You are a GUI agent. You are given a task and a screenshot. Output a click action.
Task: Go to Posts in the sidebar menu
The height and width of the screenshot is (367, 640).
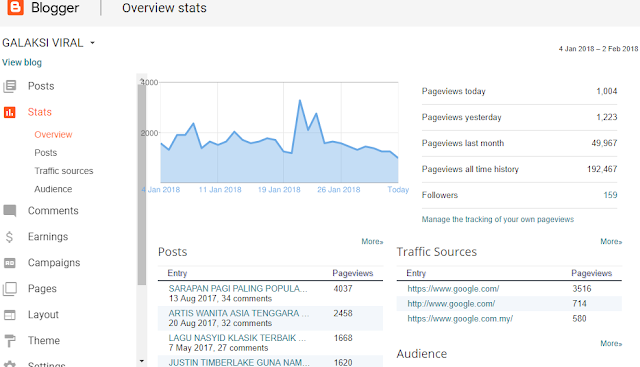pyautogui.click(x=41, y=86)
